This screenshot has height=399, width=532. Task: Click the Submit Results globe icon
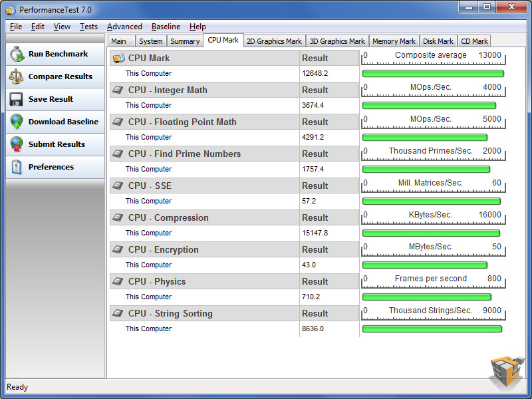[x=16, y=144]
